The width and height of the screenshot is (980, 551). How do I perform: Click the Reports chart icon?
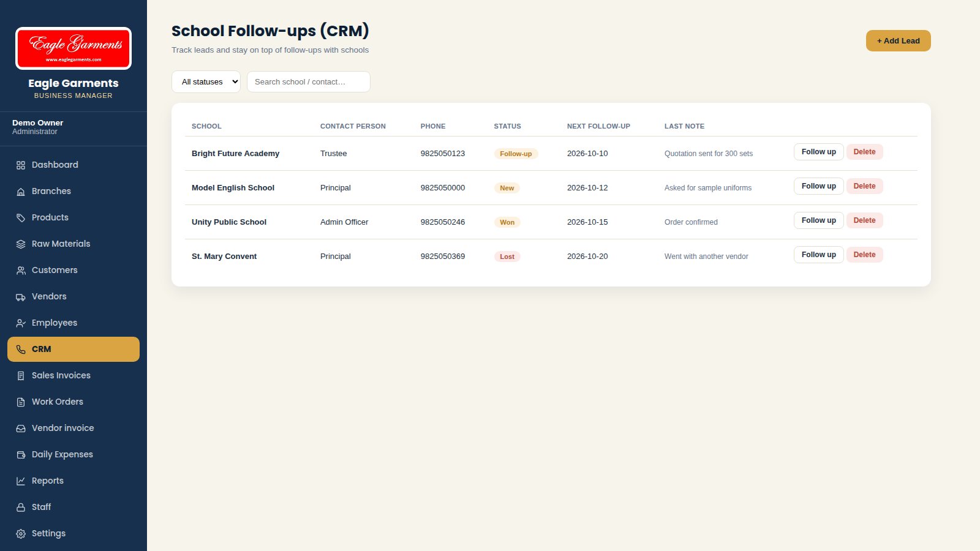(x=21, y=481)
